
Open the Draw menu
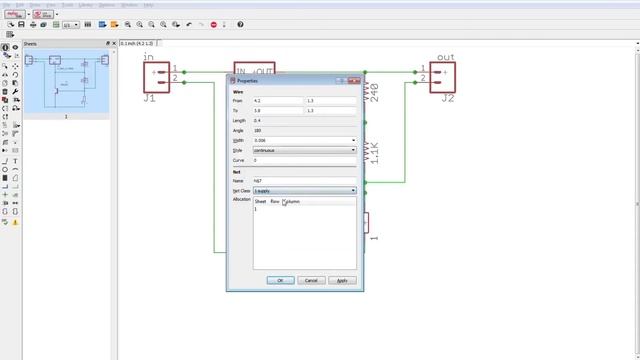(x=34, y=5)
